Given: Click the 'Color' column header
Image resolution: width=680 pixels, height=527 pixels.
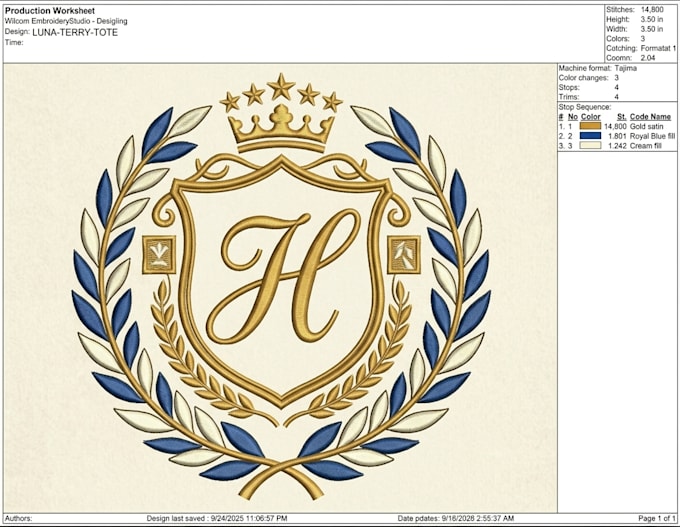Looking at the screenshot, I should (x=591, y=117).
